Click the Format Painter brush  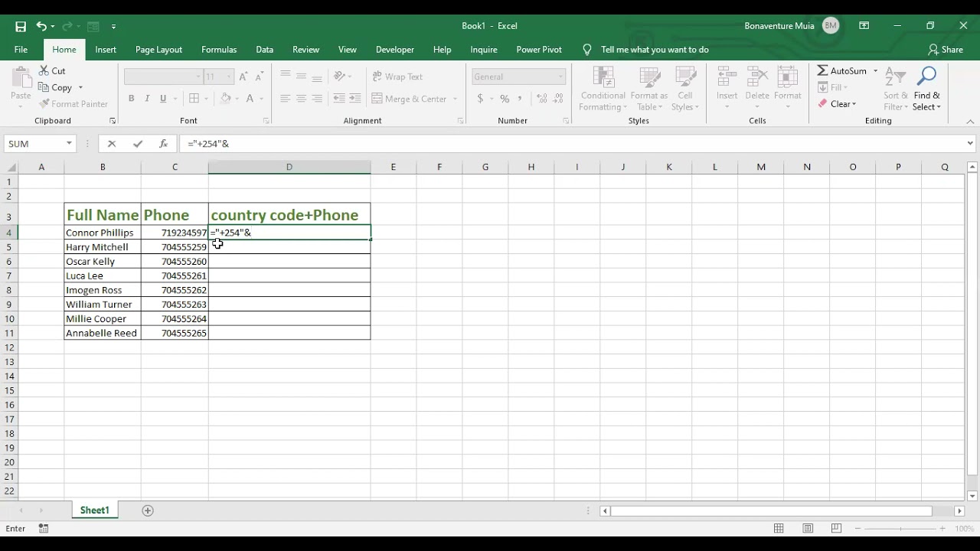pos(73,103)
